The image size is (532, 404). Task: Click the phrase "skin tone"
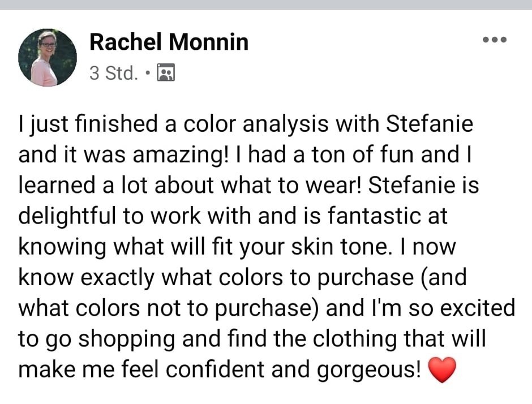point(338,247)
